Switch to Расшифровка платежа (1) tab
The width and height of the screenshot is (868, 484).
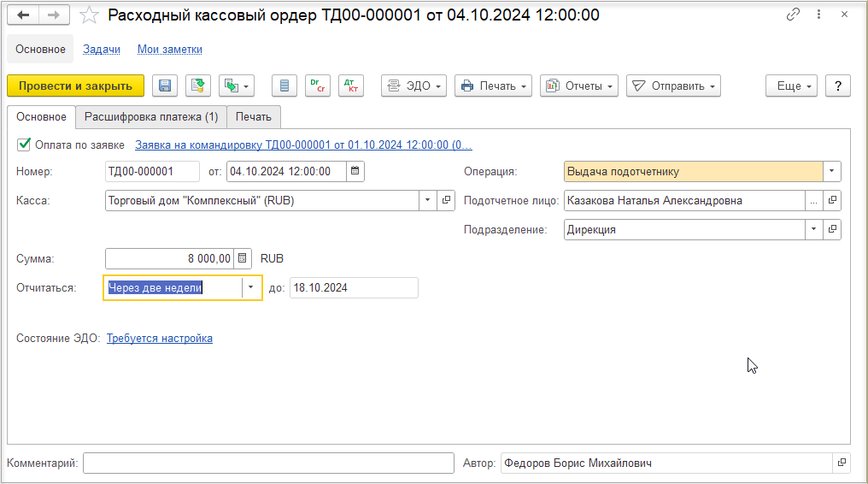tap(151, 117)
